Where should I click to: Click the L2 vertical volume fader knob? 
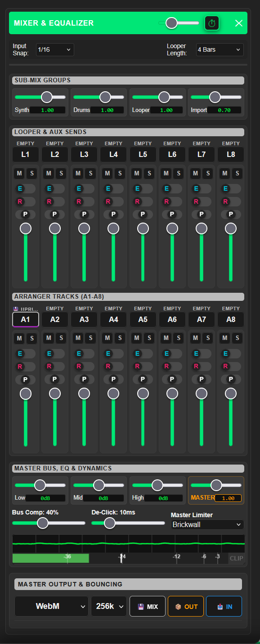(x=55, y=228)
